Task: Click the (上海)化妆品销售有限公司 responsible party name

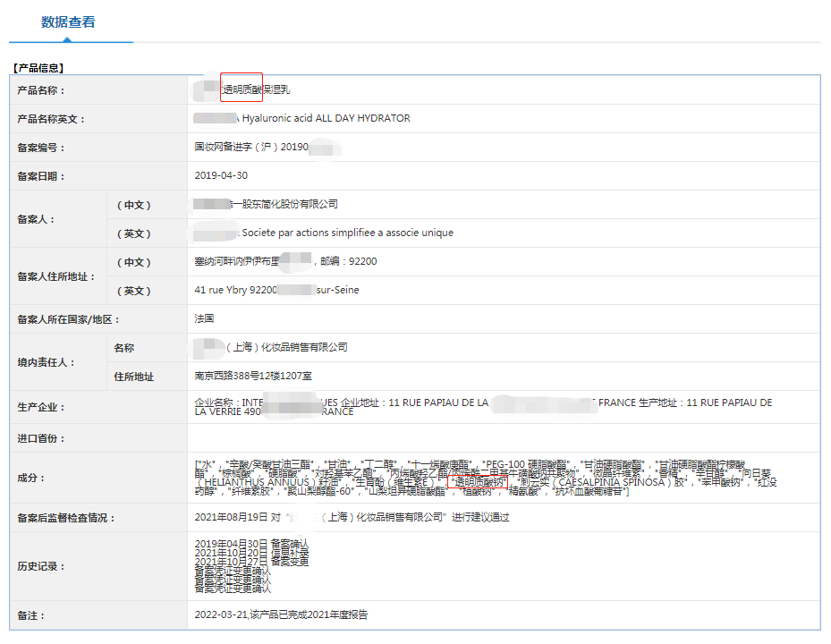Action: pyautogui.click(x=286, y=347)
